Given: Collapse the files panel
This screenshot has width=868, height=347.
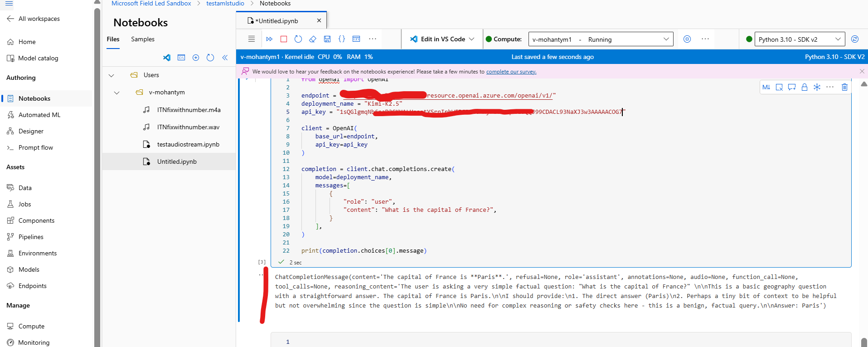Looking at the screenshot, I should (x=225, y=58).
